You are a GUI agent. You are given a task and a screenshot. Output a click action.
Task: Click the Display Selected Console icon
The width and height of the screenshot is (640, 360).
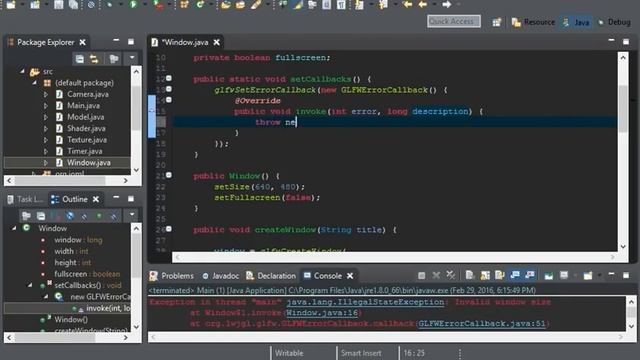tap(564, 276)
